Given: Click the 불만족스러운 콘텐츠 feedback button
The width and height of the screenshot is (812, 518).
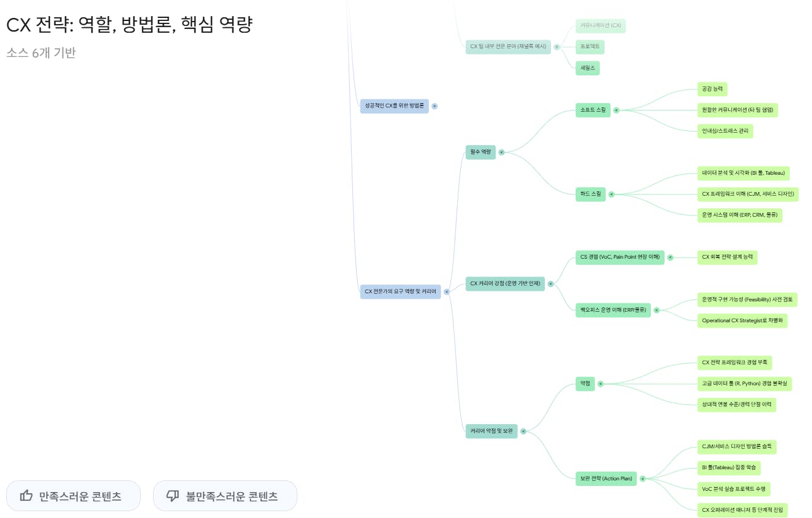Looking at the screenshot, I should 225,495.
